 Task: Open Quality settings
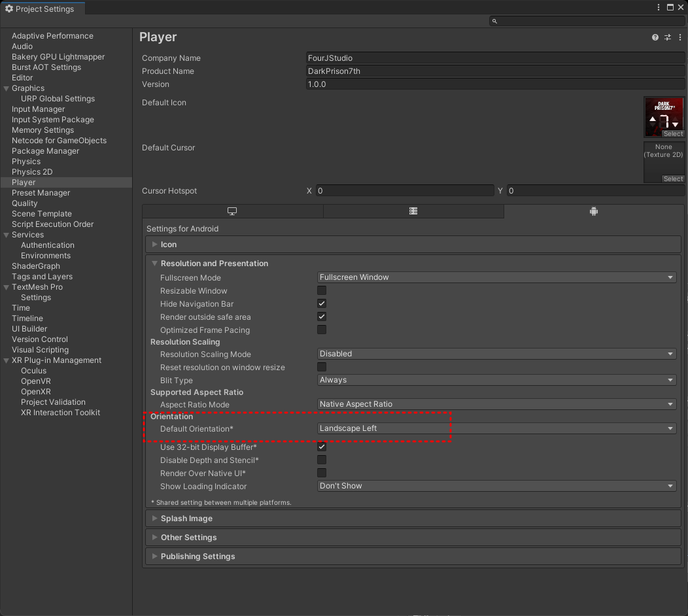pyautogui.click(x=25, y=203)
